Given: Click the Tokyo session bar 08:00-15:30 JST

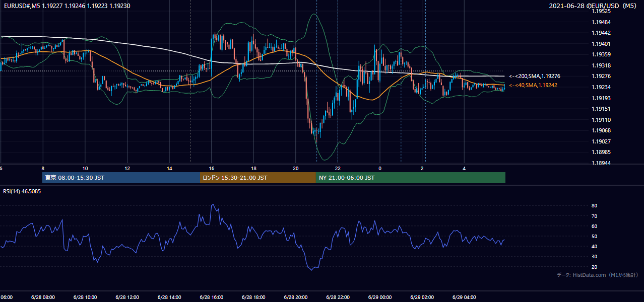Looking at the screenshot, I should 121,178.
